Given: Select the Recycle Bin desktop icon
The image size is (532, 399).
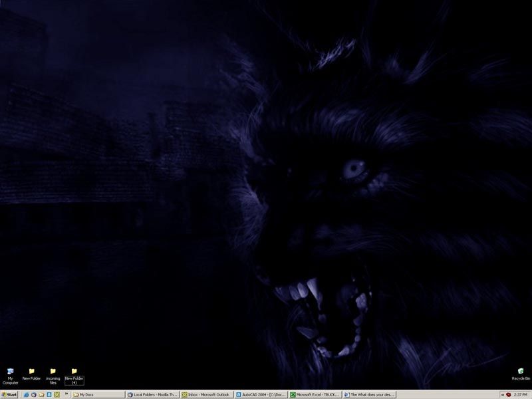Looking at the screenshot, I should [521, 374].
